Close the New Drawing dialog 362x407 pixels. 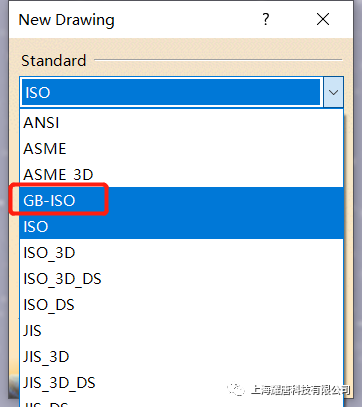323,20
